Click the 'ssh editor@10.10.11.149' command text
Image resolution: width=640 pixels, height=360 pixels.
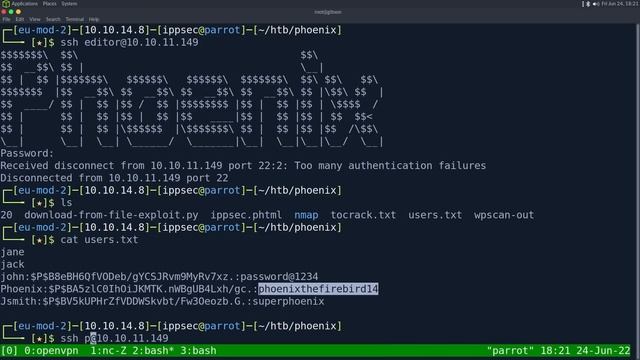coord(129,42)
